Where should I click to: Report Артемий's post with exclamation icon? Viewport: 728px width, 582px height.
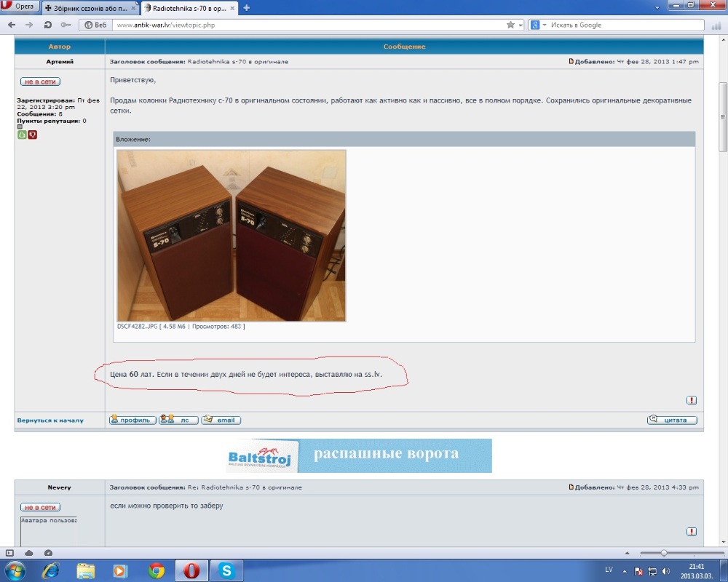coord(692,400)
